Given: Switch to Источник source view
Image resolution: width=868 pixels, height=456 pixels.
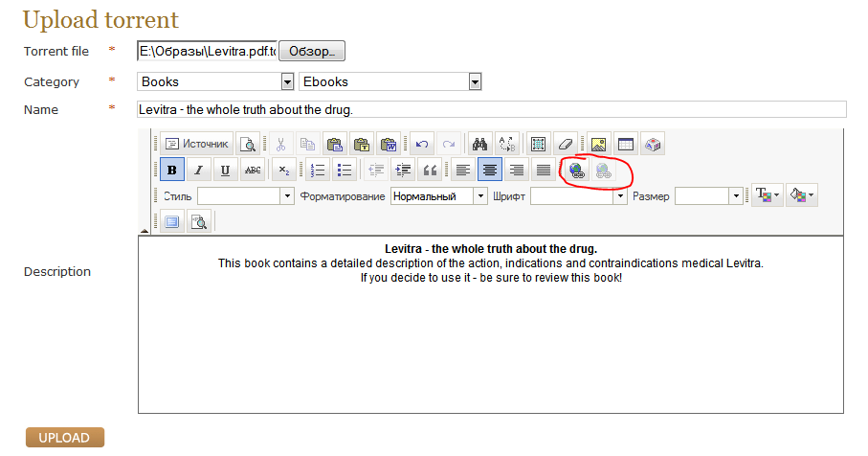Looking at the screenshot, I should (x=196, y=144).
